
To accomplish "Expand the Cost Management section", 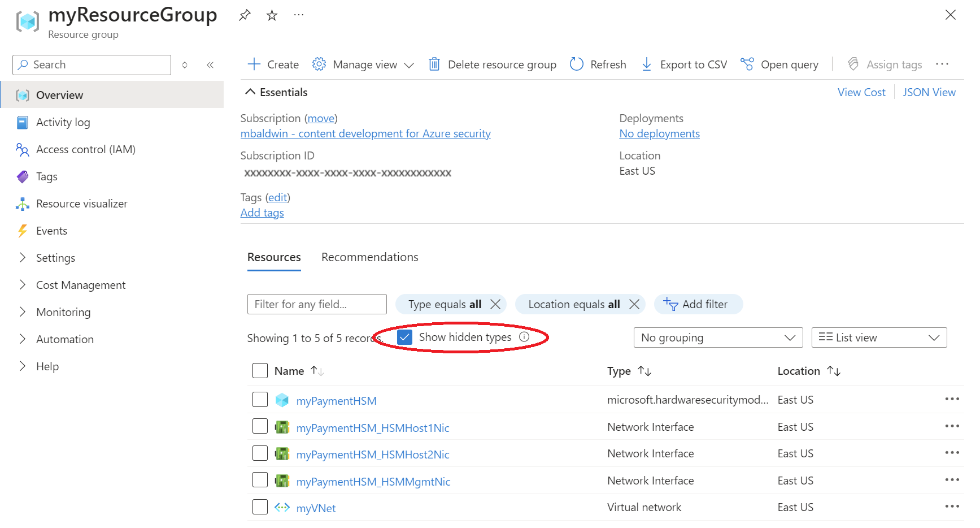I will pos(23,285).
